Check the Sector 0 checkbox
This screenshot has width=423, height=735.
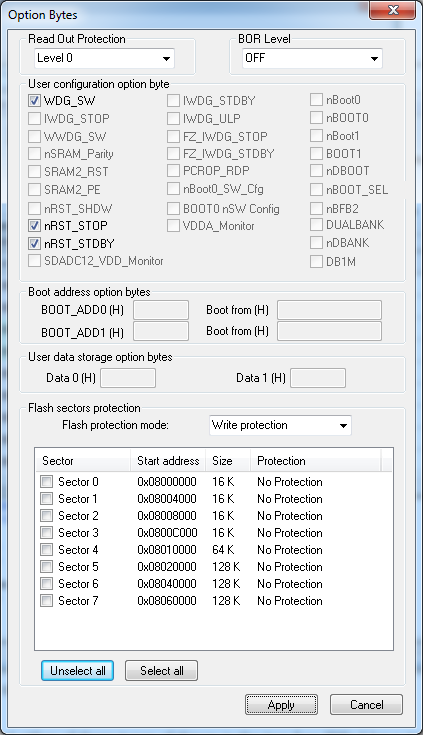coord(46,482)
